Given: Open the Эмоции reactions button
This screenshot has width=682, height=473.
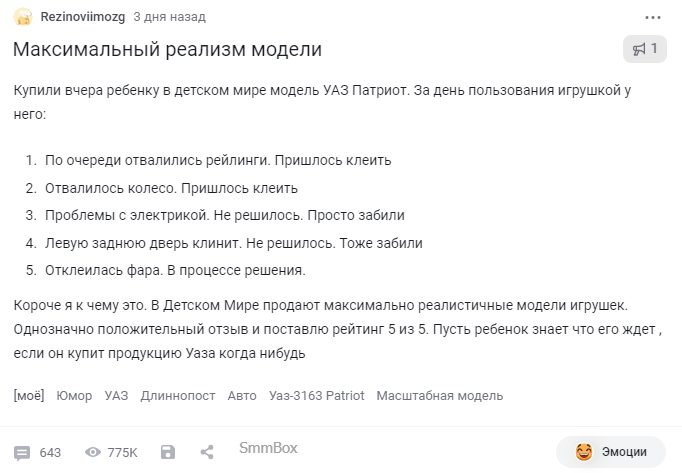Looking at the screenshot, I should coord(611,452).
